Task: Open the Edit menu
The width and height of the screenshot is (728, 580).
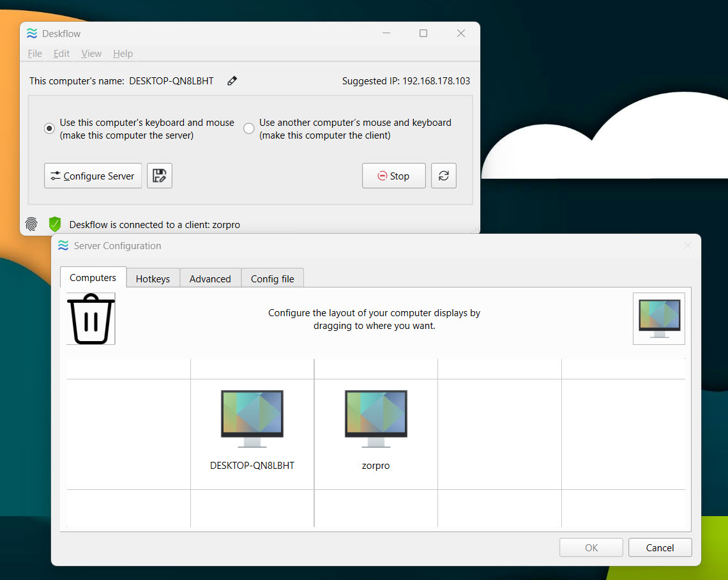Action: point(61,54)
